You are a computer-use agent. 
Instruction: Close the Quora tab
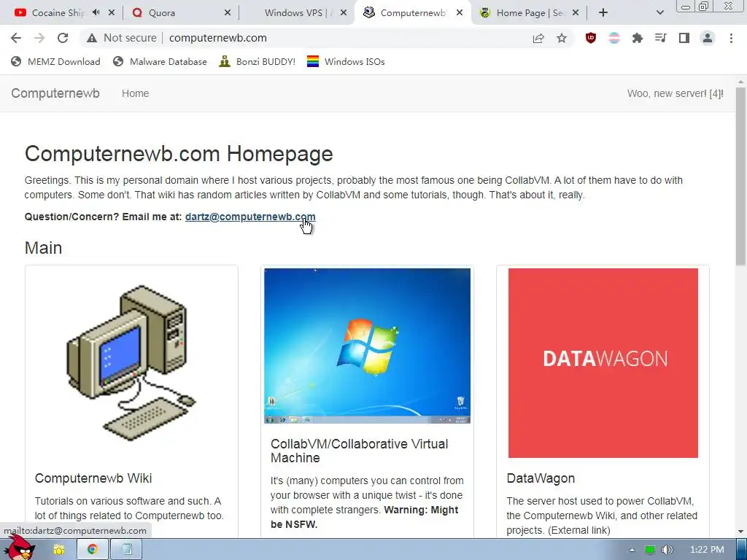(228, 13)
